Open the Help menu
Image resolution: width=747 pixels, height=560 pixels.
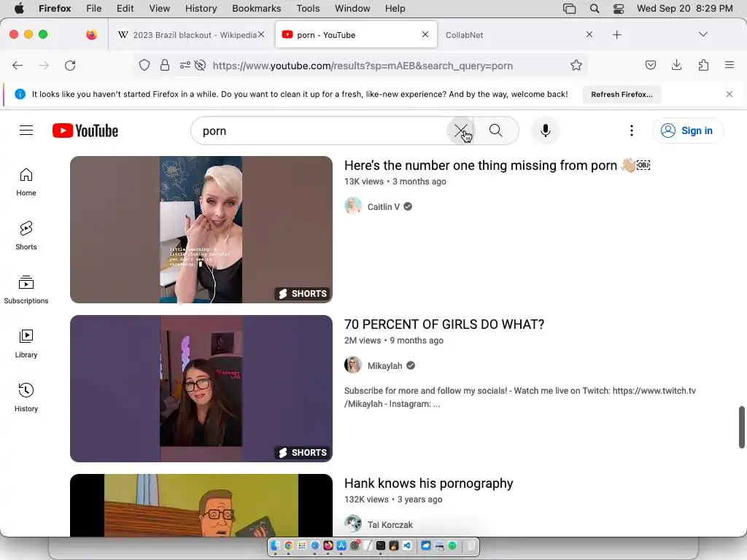click(395, 9)
